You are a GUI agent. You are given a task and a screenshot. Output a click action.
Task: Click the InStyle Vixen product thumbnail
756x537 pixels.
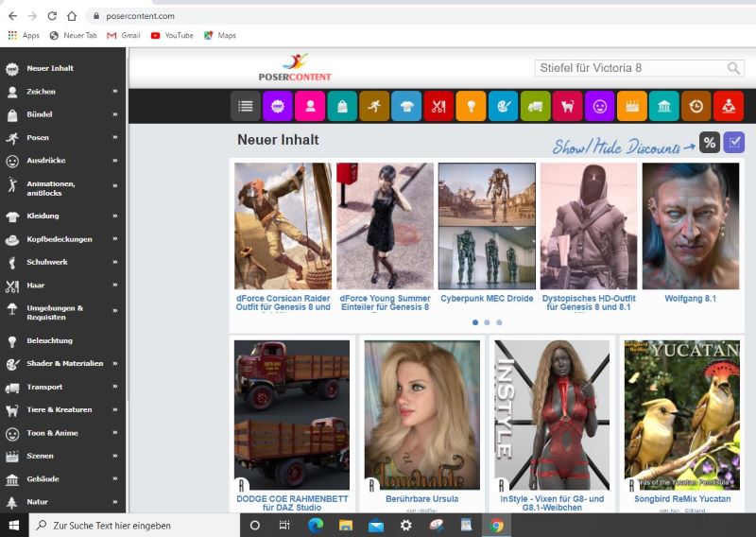coord(552,415)
